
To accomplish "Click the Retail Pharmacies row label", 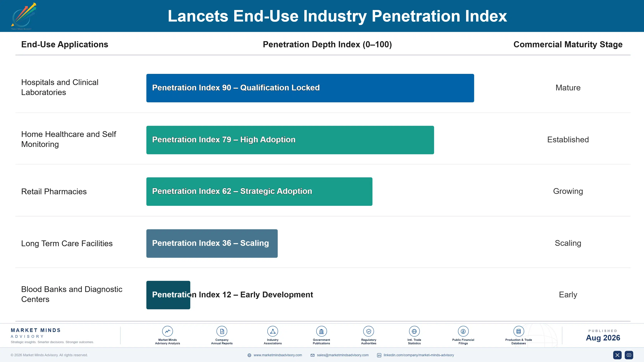I will [x=54, y=192].
